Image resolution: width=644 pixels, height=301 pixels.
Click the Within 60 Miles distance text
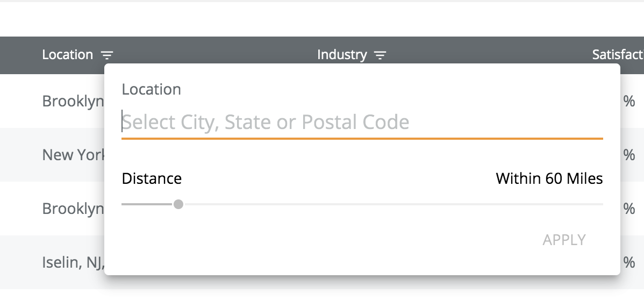coord(549,178)
